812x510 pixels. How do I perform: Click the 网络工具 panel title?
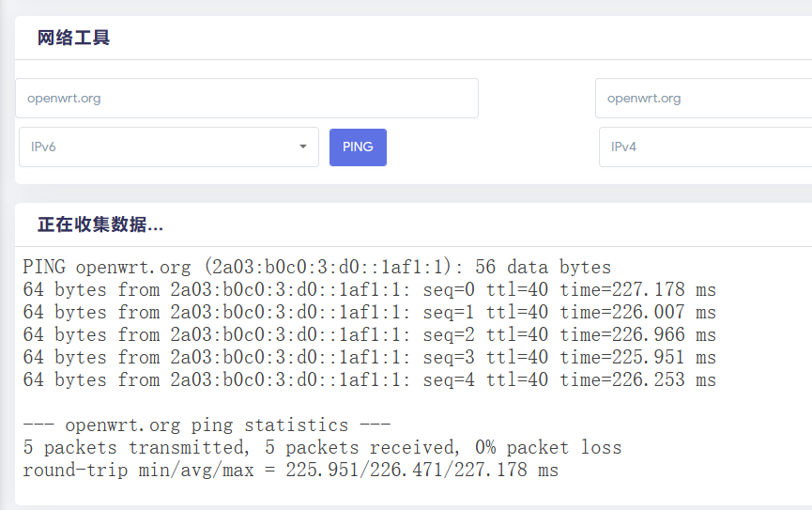click(x=73, y=39)
